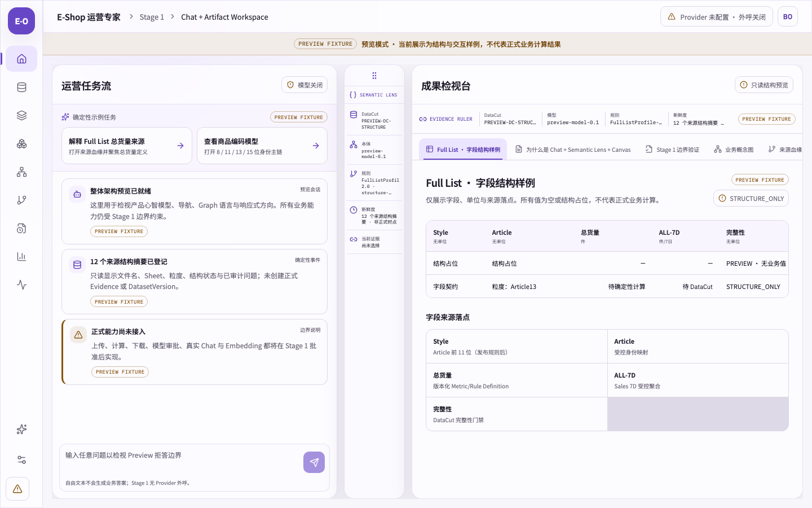Image resolution: width=812 pixels, height=508 pixels.
Task: Click 总货量 field source card
Action: pyautogui.click(x=517, y=380)
